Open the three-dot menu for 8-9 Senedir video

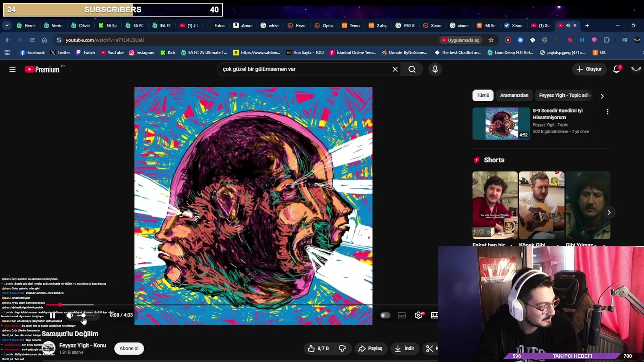click(x=607, y=112)
